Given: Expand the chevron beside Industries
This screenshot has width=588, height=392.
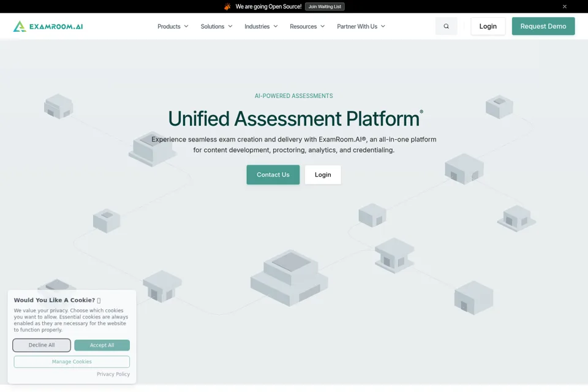Looking at the screenshot, I should pyautogui.click(x=276, y=26).
